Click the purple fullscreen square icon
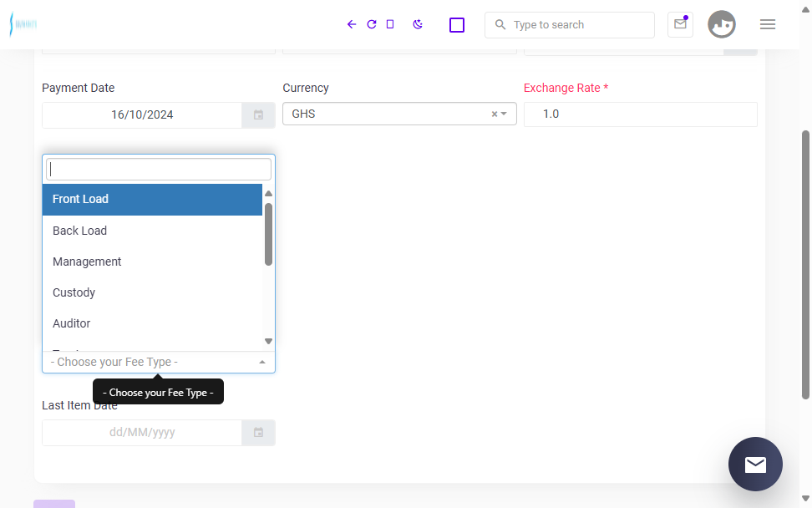 [457, 25]
